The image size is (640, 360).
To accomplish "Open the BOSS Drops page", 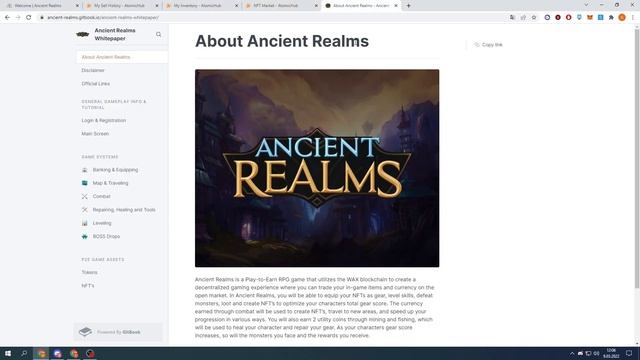I will point(106,237).
